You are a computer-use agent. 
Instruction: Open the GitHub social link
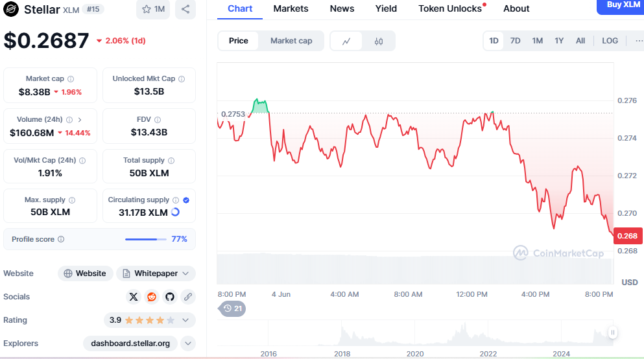(170, 297)
